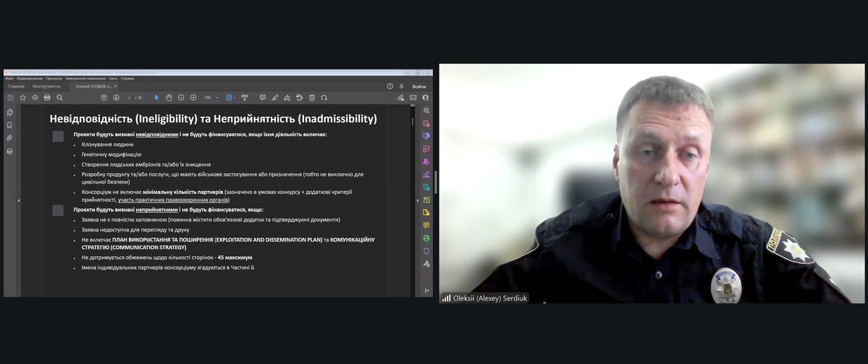
Task: Open the bookmarks panel
Action: pyautogui.click(x=9, y=125)
